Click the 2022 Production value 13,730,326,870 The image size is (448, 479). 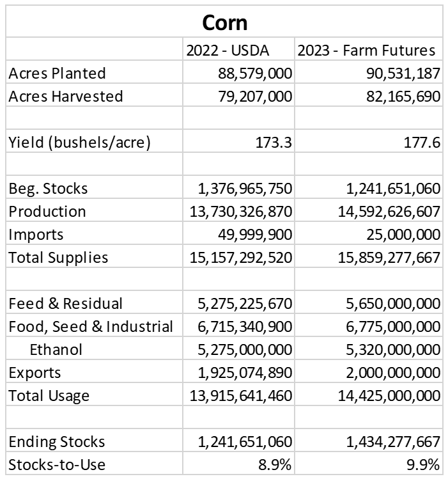(x=239, y=212)
